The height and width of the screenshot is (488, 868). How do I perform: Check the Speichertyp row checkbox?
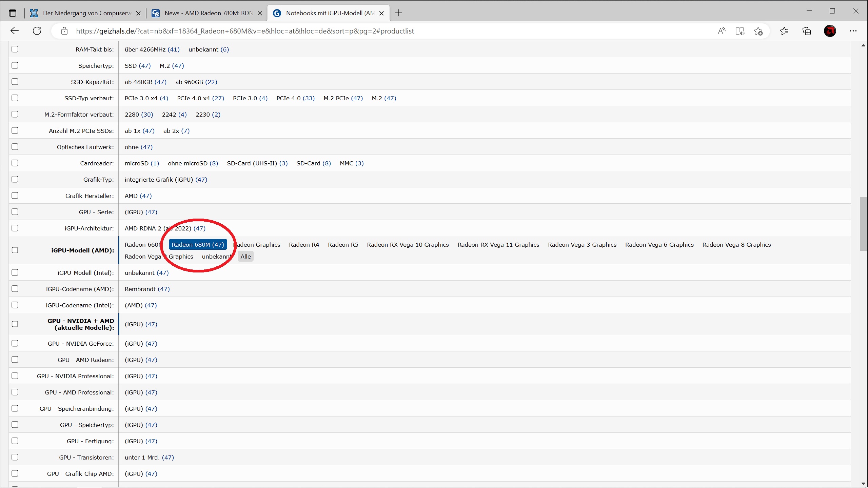(15, 65)
